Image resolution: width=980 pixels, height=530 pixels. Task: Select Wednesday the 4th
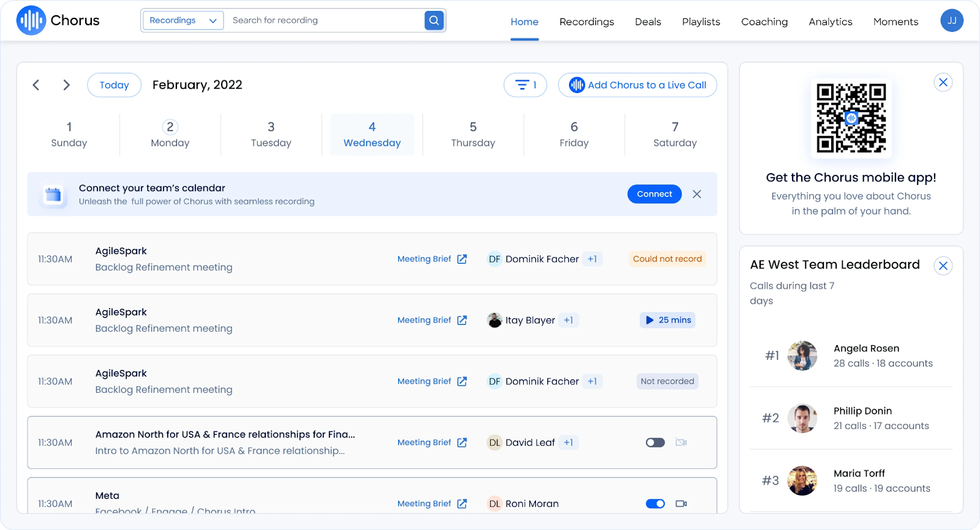[x=372, y=135]
